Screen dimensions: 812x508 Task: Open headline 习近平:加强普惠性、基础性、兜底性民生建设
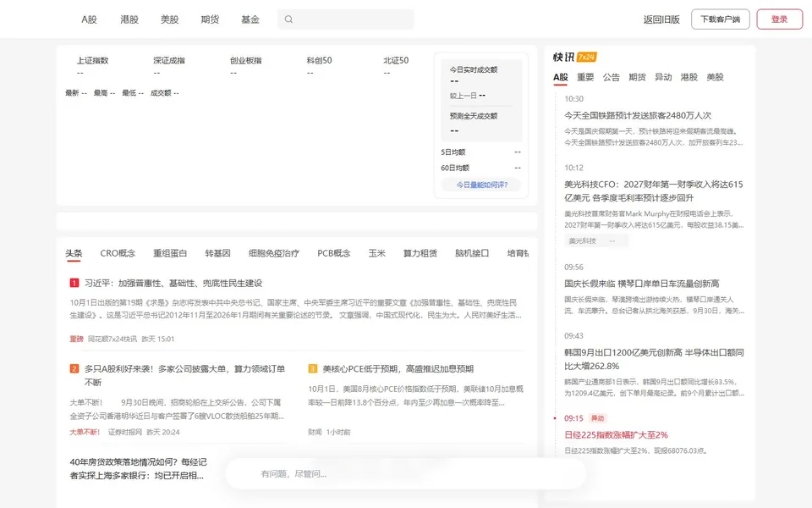click(x=173, y=283)
